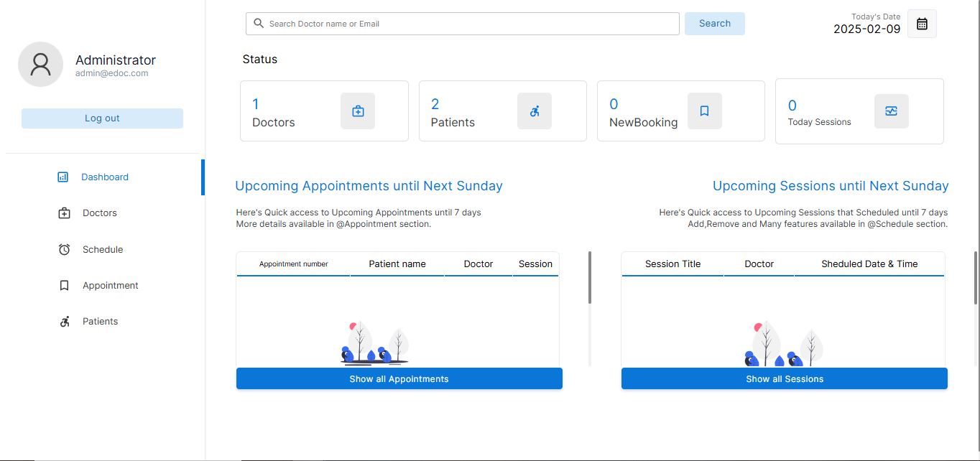Click the appointments table vertical scrollbar
The height and width of the screenshot is (461, 980).
pos(590,277)
